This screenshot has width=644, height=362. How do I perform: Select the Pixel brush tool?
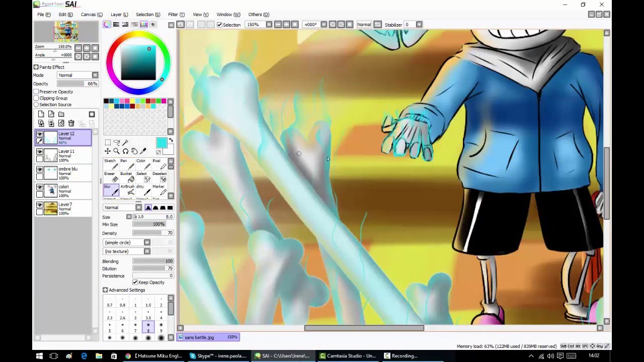coord(158,164)
